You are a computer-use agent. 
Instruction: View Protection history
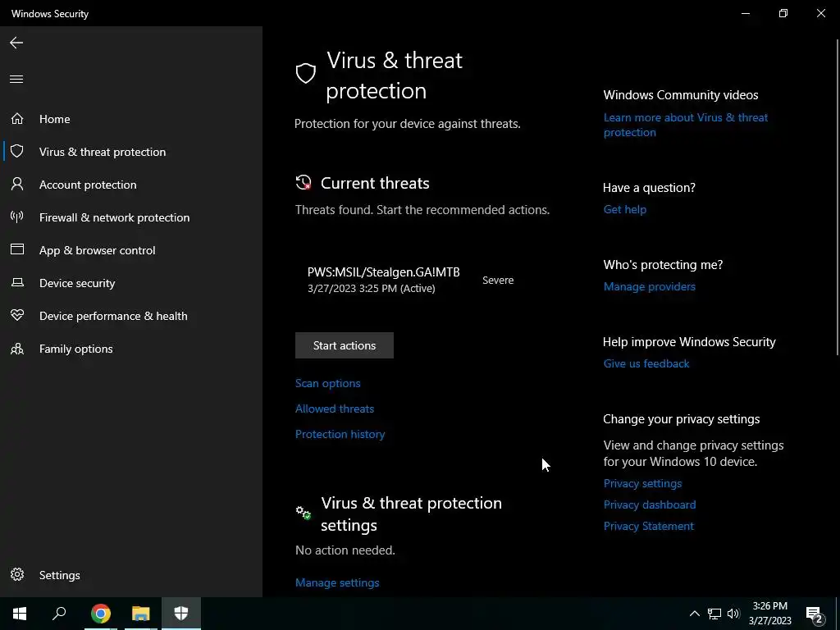click(x=340, y=434)
